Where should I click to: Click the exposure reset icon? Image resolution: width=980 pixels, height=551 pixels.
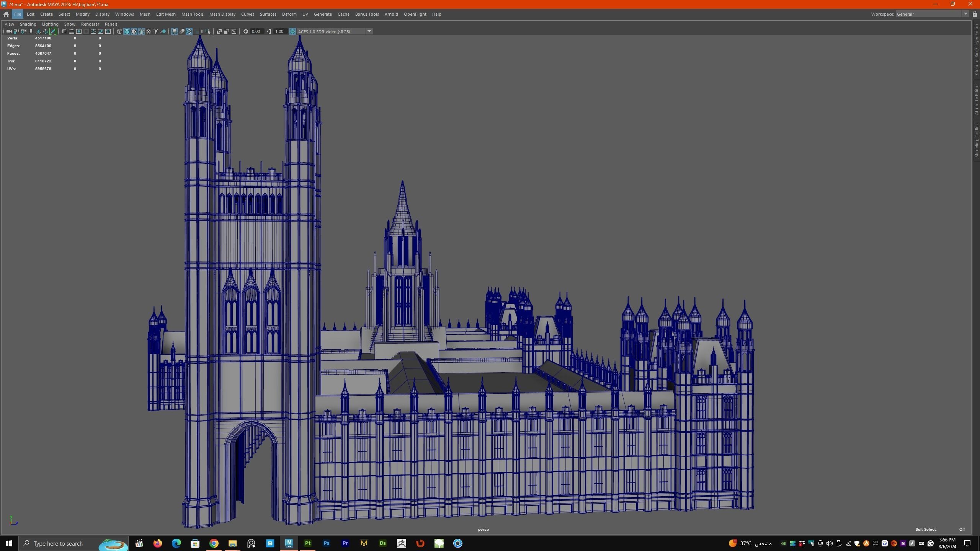click(x=245, y=31)
